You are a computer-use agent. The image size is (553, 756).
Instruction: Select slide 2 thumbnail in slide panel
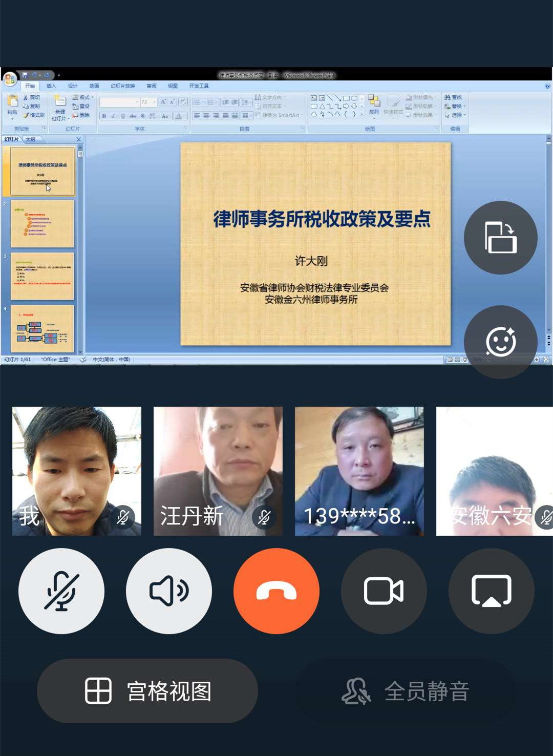(42, 224)
